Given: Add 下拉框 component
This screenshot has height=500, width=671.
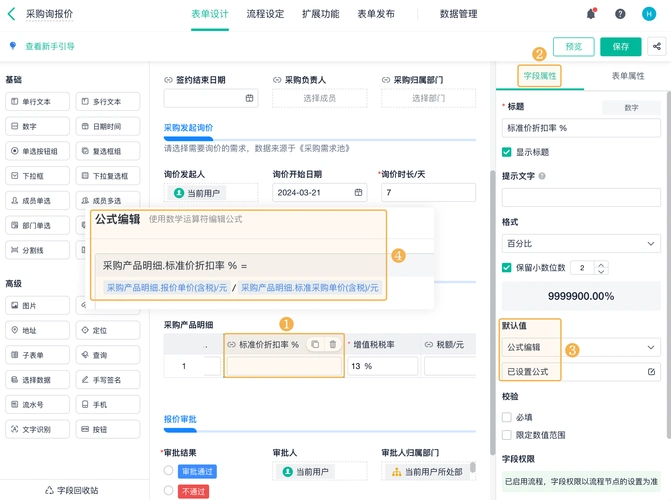Looking at the screenshot, I should coord(37,176).
